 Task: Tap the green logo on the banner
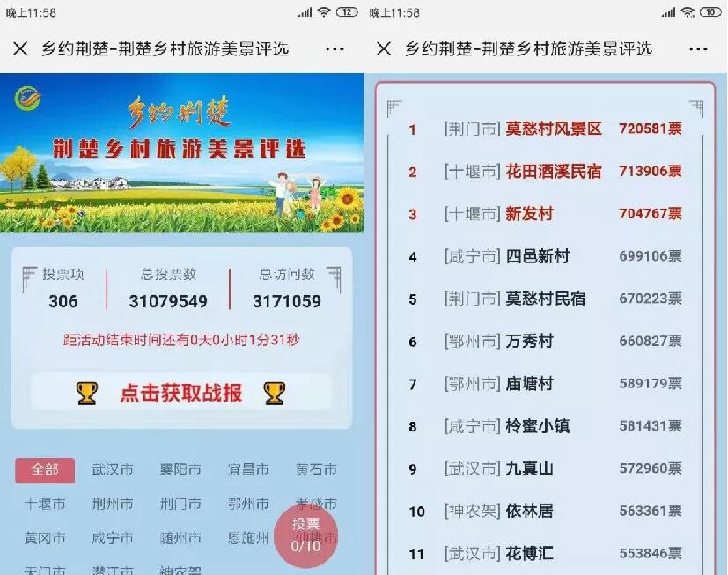click(28, 99)
